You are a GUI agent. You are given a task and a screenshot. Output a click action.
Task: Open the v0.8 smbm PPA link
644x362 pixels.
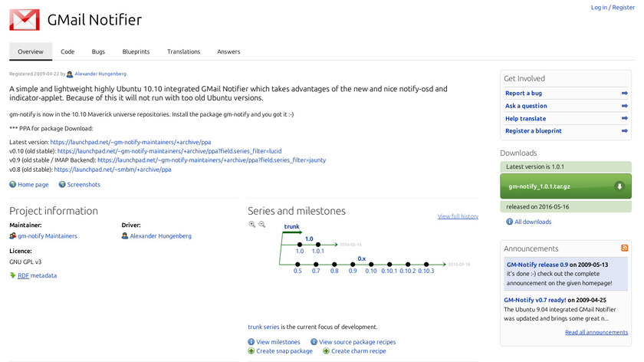point(113,169)
